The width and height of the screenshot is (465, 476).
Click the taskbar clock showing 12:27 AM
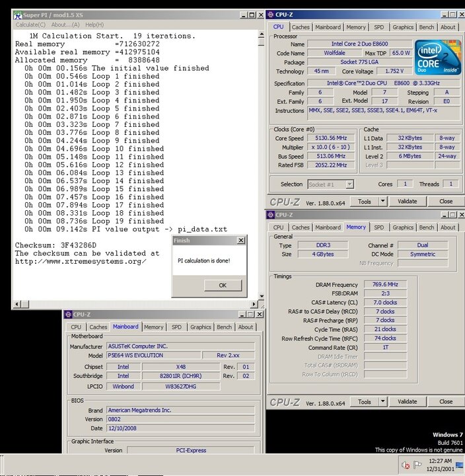pyautogui.click(x=440, y=465)
